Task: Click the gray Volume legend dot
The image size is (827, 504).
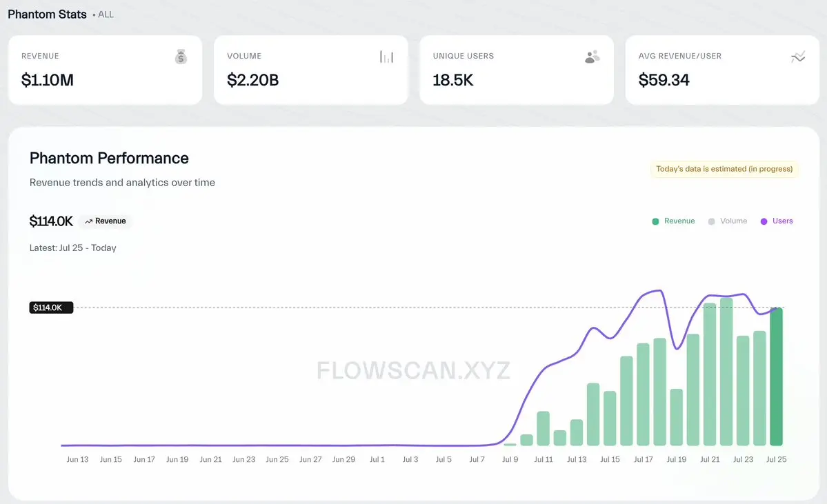Action: [712, 221]
